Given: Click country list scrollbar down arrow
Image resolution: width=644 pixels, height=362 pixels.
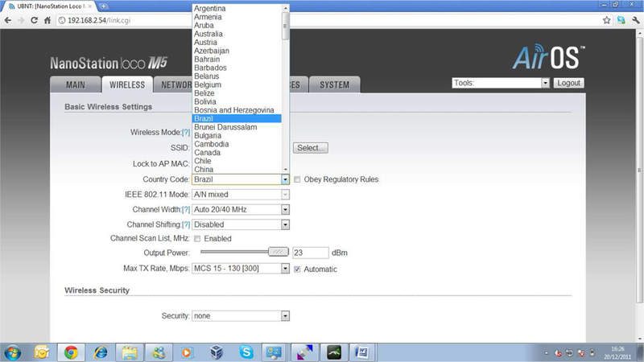Looking at the screenshot, I should (x=286, y=169).
